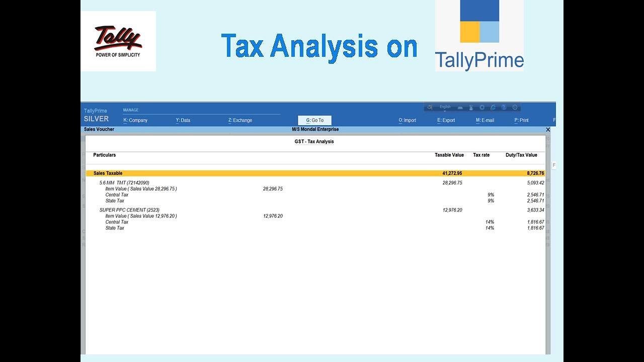Open the P: Print menu
The width and height of the screenshot is (644, 362).
pyautogui.click(x=521, y=120)
